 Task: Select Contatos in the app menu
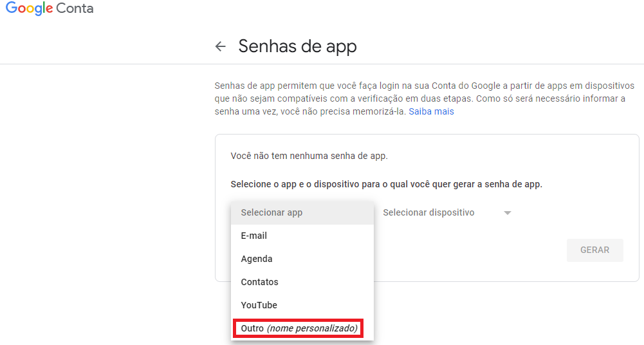(302, 282)
